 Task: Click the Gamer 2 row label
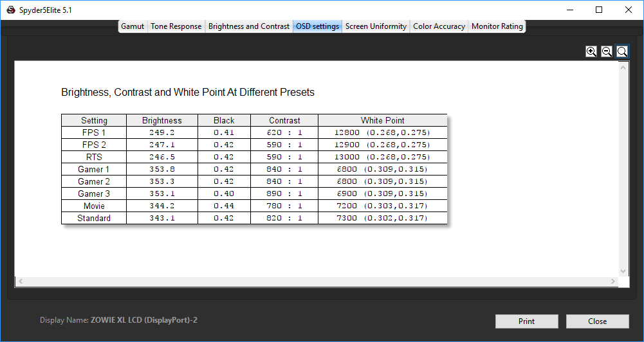click(94, 181)
